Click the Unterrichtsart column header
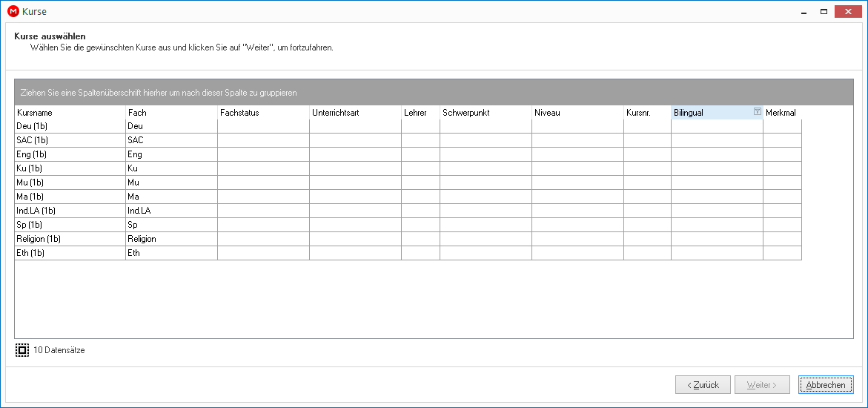Viewport: 868px width, 408px height. (x=355, y=113)
